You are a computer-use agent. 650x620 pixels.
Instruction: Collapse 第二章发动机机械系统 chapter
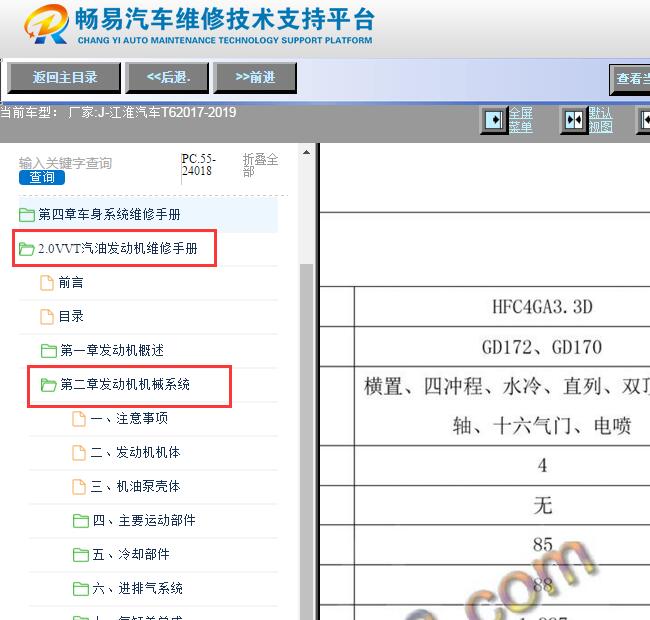coord(125,384)
